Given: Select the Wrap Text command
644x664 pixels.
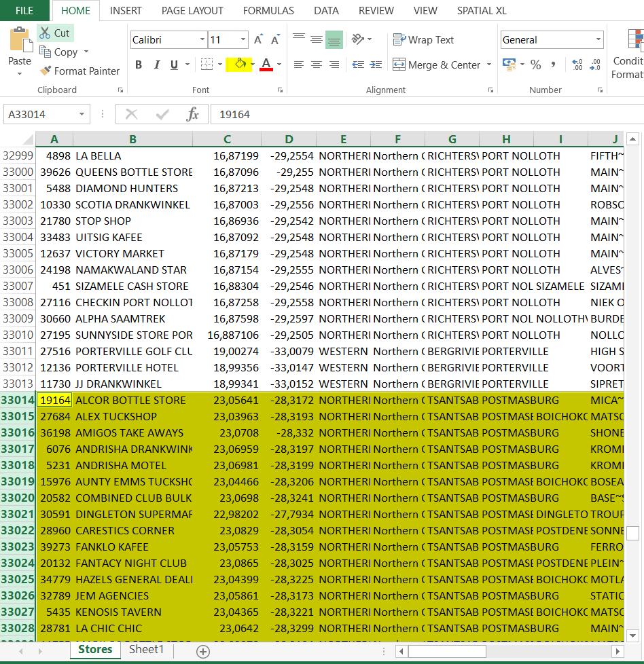Looking at the screenshot, I should tap(423, 39).
